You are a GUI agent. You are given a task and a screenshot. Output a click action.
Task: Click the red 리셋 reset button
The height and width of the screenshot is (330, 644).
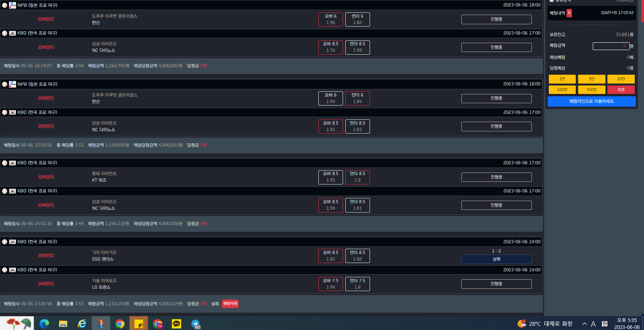click(621, 90)
